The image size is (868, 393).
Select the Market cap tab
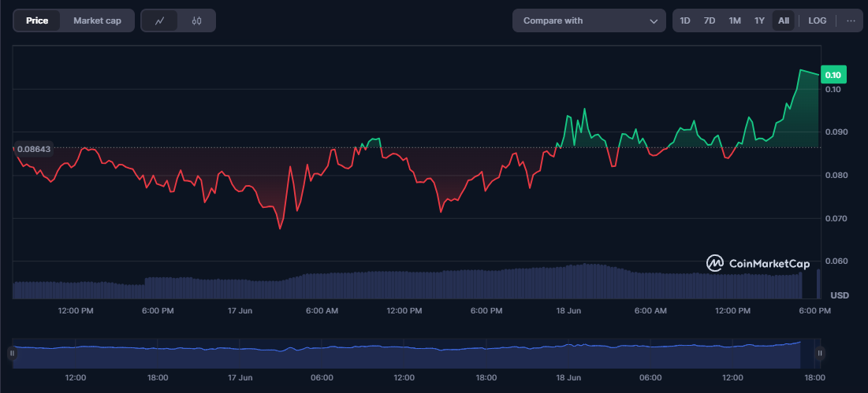coord(98,20)
